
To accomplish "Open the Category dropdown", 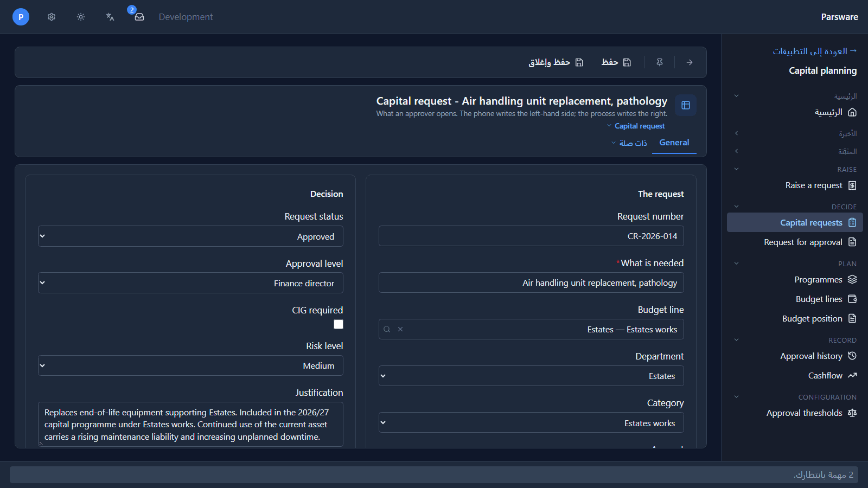I will pos(531,422).
